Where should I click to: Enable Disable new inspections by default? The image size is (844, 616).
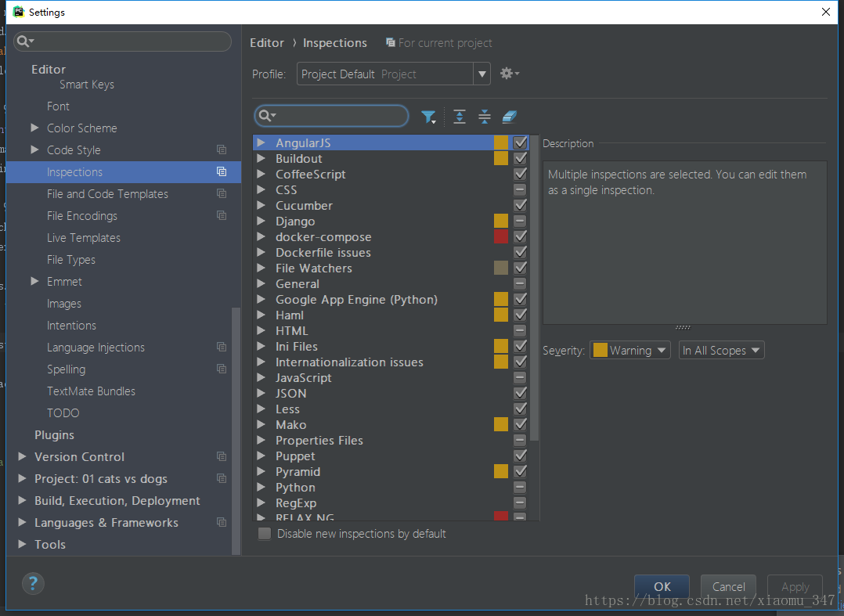pyautogui.click(x=265, y=534)
